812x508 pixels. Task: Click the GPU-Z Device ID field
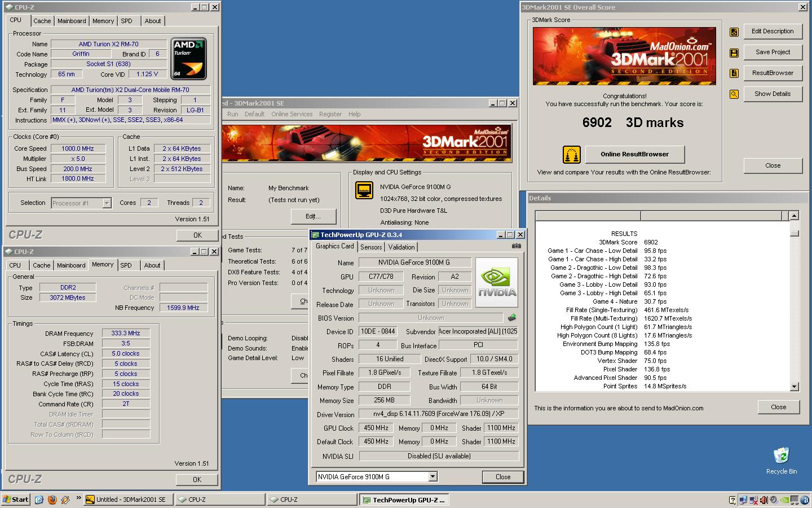378,331
